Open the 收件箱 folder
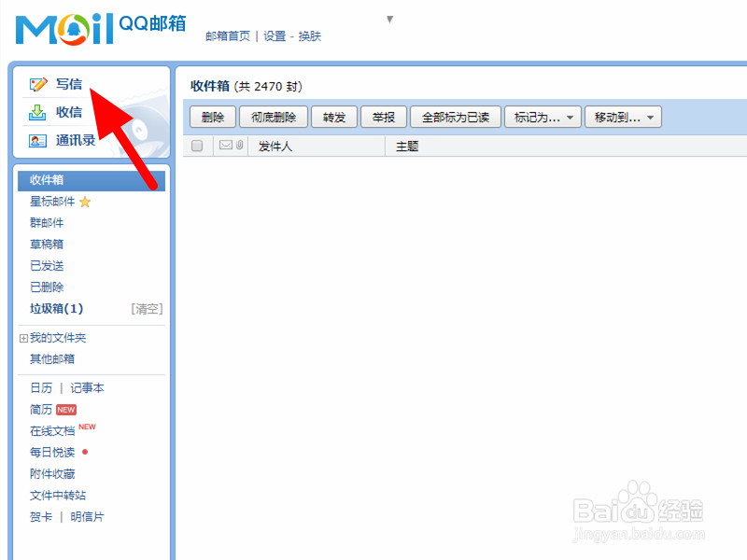Screen dimensions: 747x560 (92, 180)
